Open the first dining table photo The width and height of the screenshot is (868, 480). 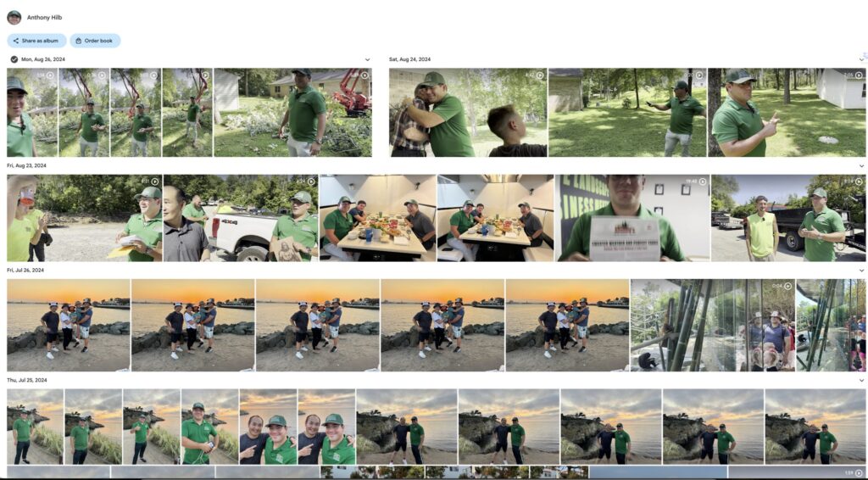(377, 218)
